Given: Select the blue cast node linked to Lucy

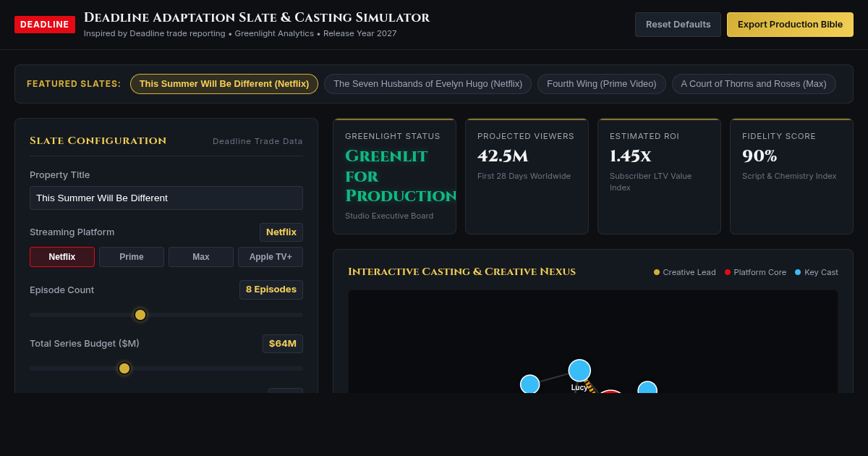Looking at the screenshot, I should (x=530, y=384).
